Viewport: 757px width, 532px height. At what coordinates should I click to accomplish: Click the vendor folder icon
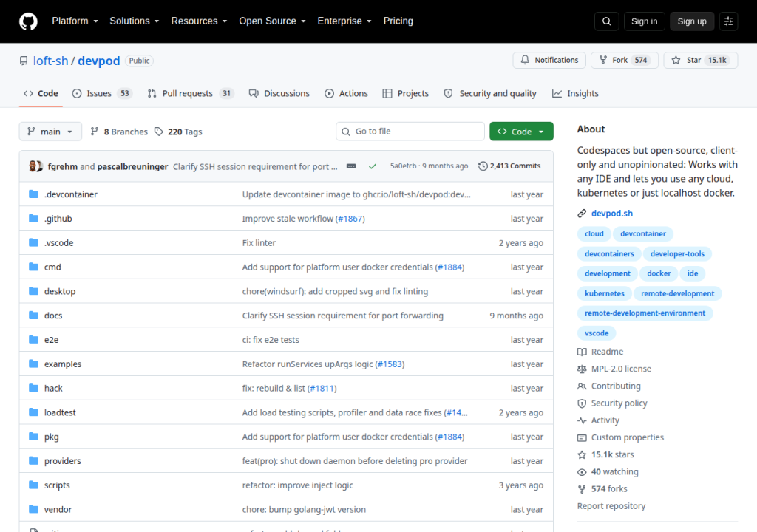point(33,509)
